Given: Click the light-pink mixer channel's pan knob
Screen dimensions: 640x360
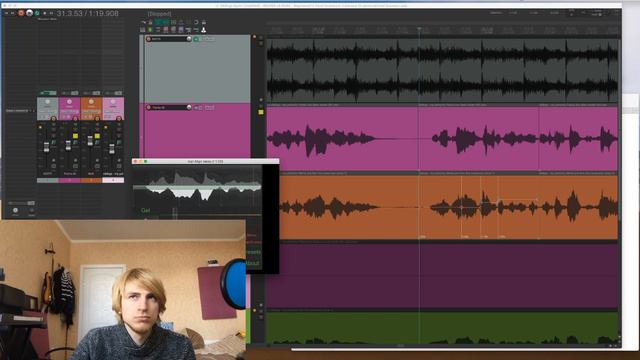Looking at the screenshot, I should click(x=113, y=102).
